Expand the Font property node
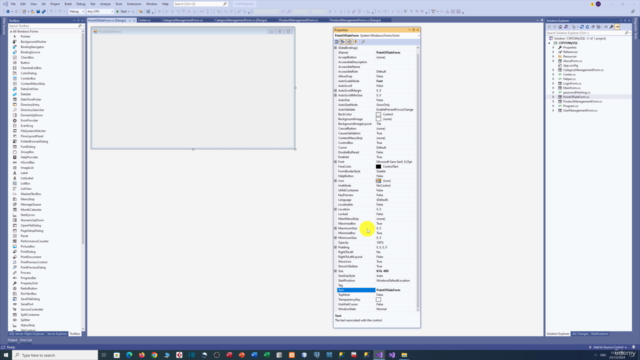640x360 pixels. click(x=336, y=162)
